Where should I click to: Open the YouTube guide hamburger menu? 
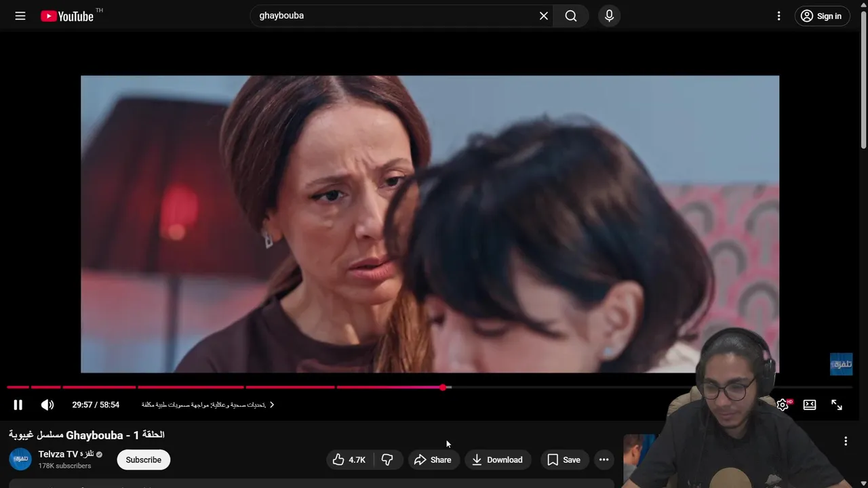click(x=20, y=16)
